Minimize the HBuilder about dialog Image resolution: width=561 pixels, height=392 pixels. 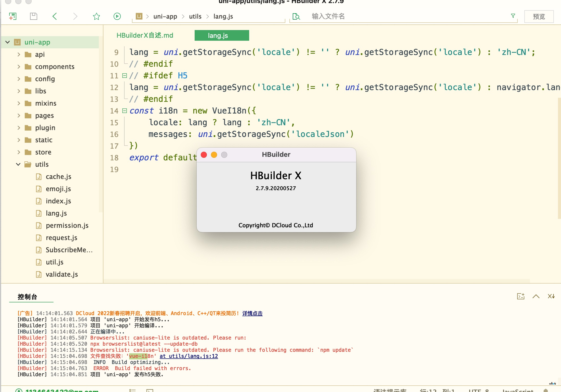214,155
